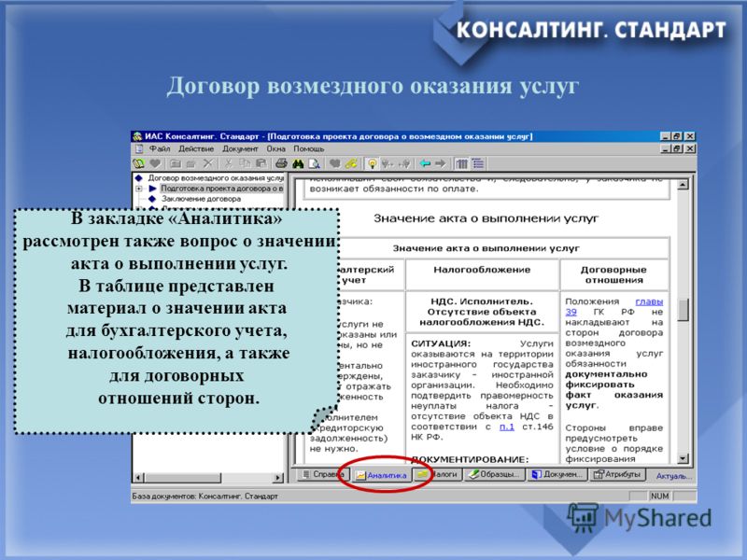747x560 pixels.
Task: Click the gray X delete toolbar icon
Action: pos(207,164)
